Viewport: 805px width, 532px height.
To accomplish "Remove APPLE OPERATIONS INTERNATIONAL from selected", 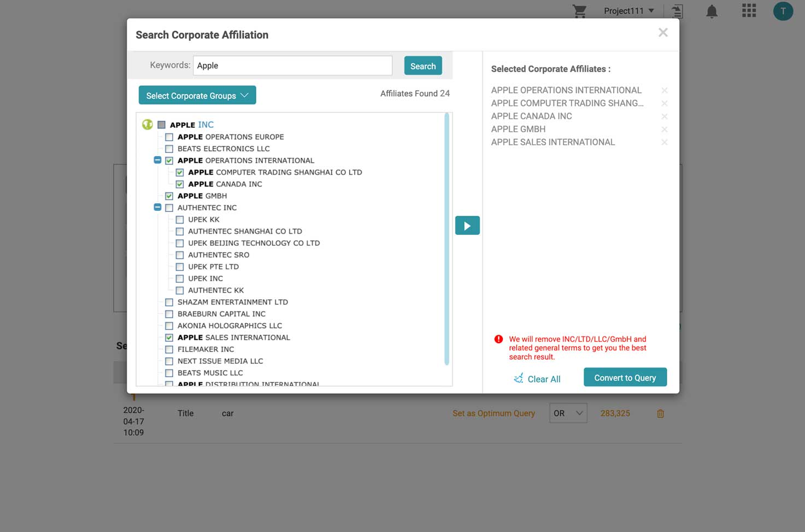I will click(x=665, y=90).
